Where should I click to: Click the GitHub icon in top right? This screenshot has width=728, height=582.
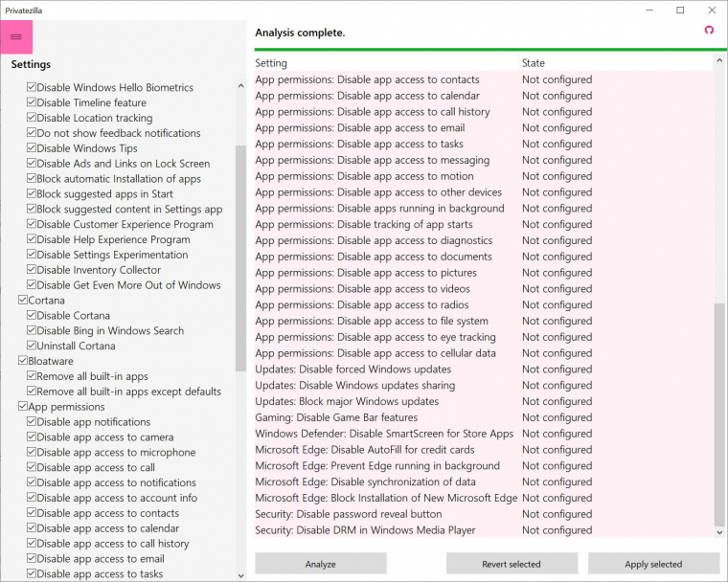point(709,31)
